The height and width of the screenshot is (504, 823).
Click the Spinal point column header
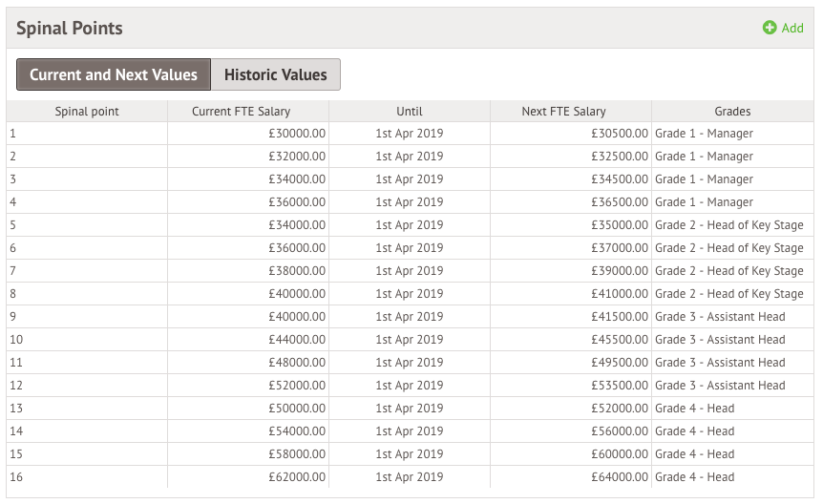87,112
